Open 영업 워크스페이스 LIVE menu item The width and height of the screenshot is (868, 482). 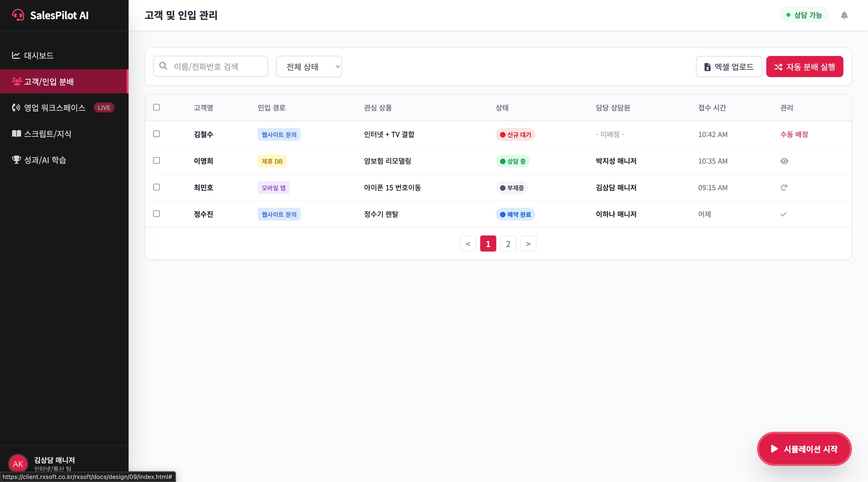tap(55, 108)
